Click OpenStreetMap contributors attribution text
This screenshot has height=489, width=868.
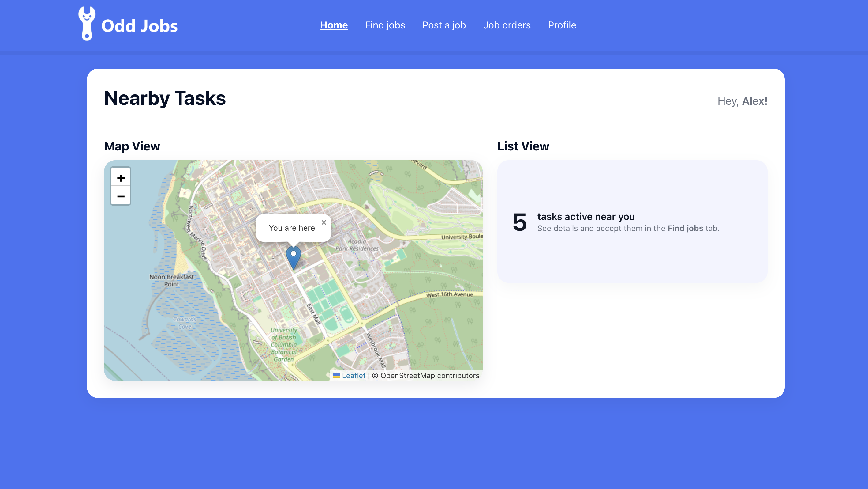tap(429, 375)
